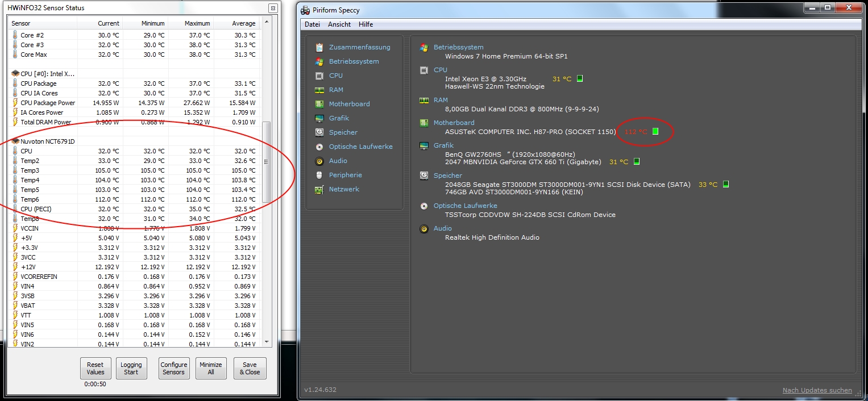
Task: Select the Nuvoton NCT6791D sensor group row
Action: coord(135,141)
